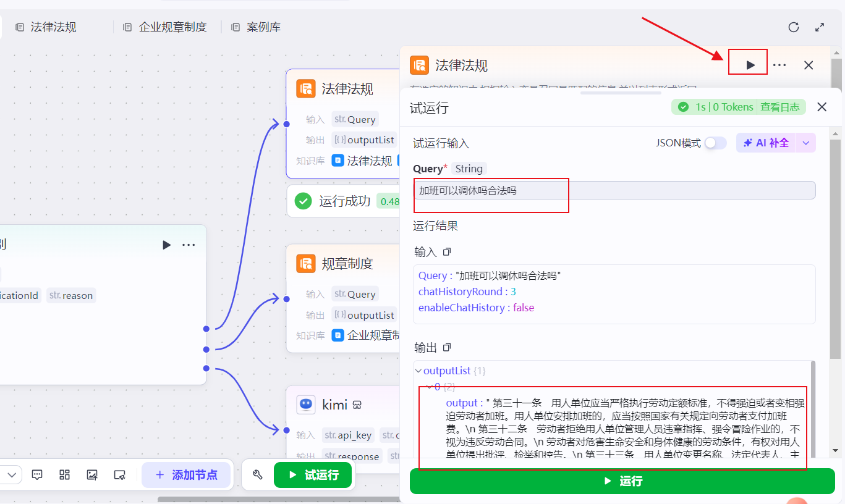Click the output panel scrollbar
This screenshot has width=845, height=504.
pos(813,408)
